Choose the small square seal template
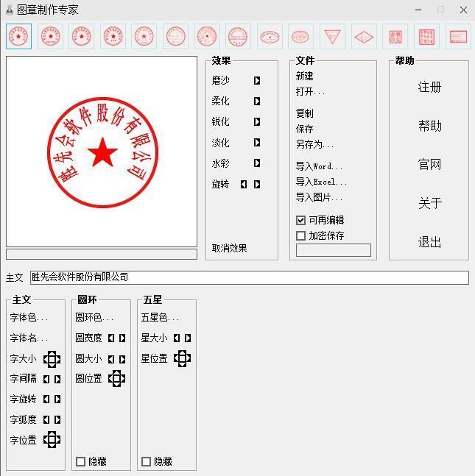The height and width of the screenshot is (476, 475). coord(395,37)
